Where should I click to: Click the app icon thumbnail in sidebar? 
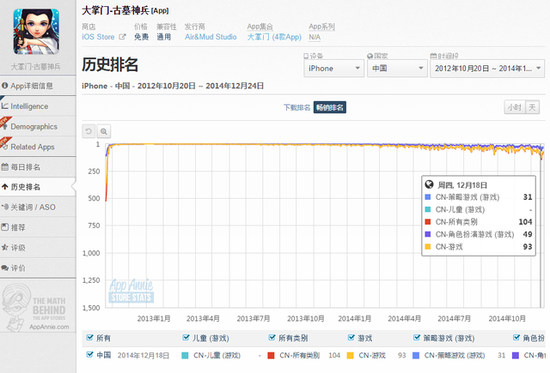(36, 32)
